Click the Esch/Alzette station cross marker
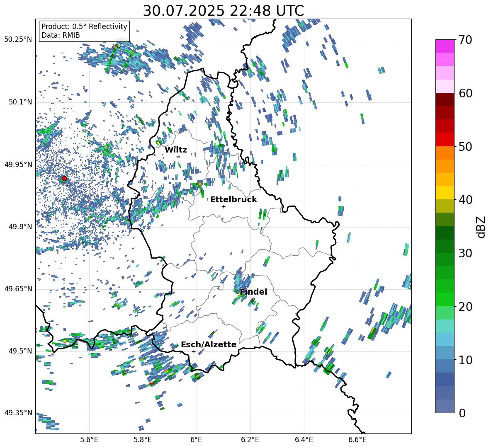 tap(194, 351)
